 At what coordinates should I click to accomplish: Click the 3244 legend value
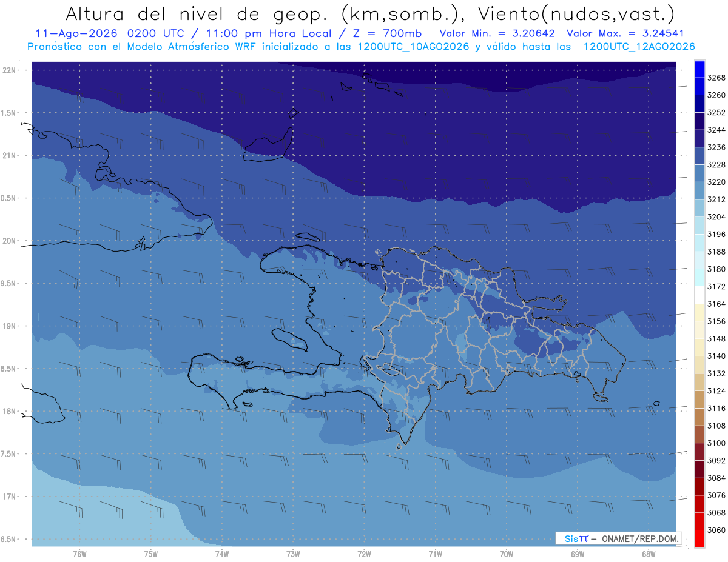tap(716, 130)
